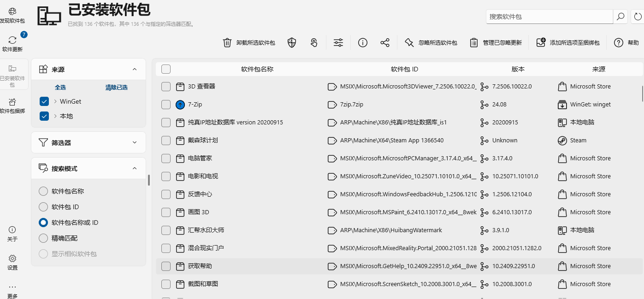Expand the Local (本地) source tree node
Image resolution: width=644 pixels, height=299 pixels.
[x=55, y=116]
